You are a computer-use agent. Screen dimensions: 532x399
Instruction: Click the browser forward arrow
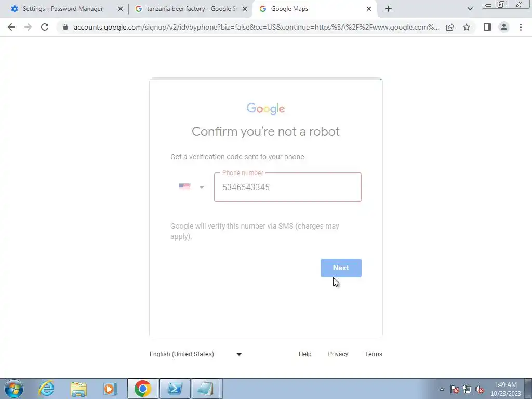click(x=28, y=27)
